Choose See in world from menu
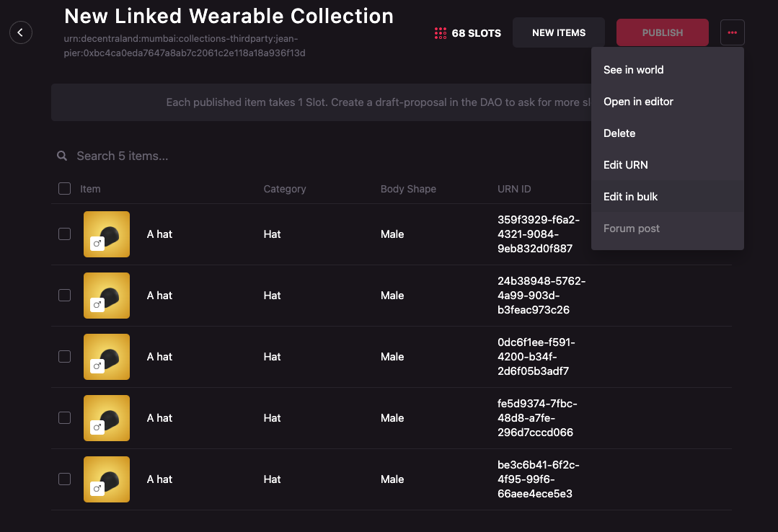The width and height of the screenshot is (778, 532). [x=633, y=70]
